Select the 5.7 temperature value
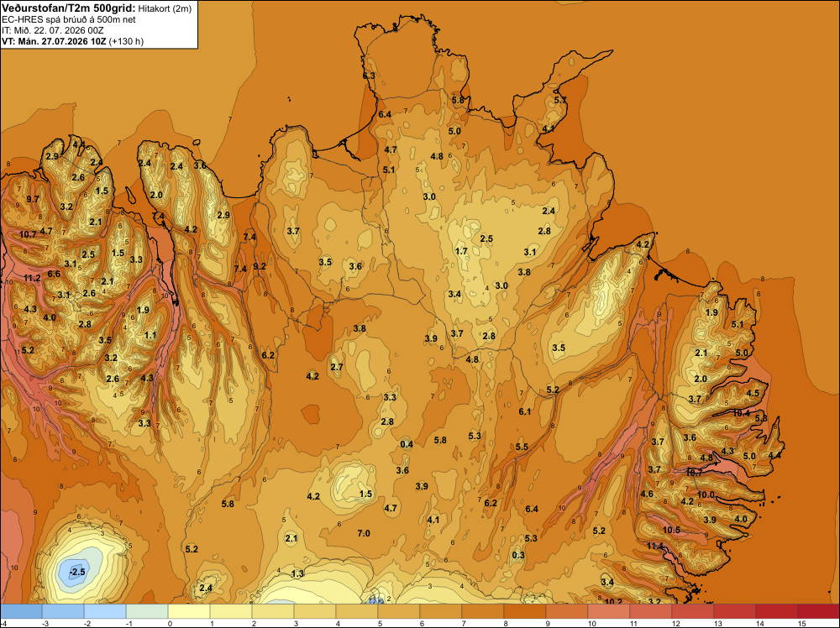The height and width of the screenshot is (628, 840). pos(559,100)
